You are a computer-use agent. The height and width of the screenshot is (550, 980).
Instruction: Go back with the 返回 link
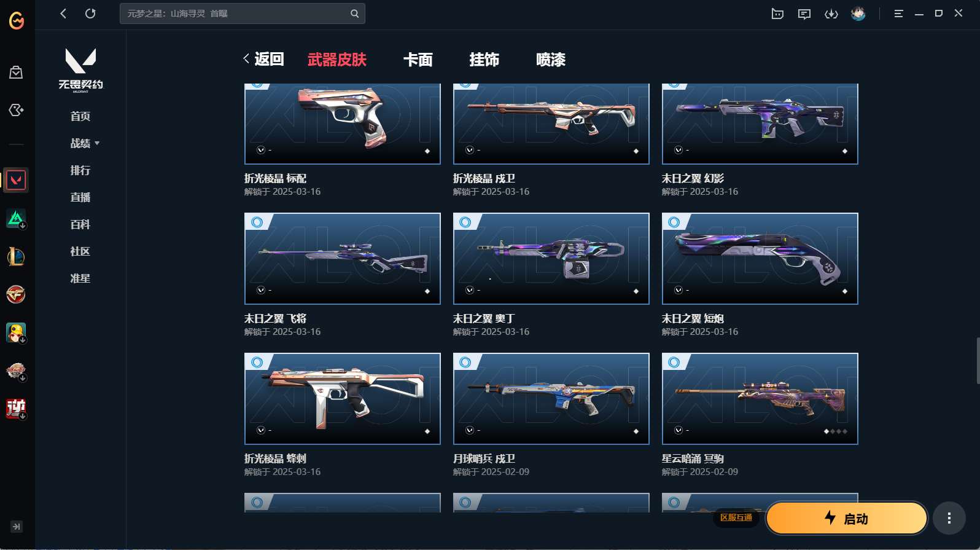(x=263, y=59)
